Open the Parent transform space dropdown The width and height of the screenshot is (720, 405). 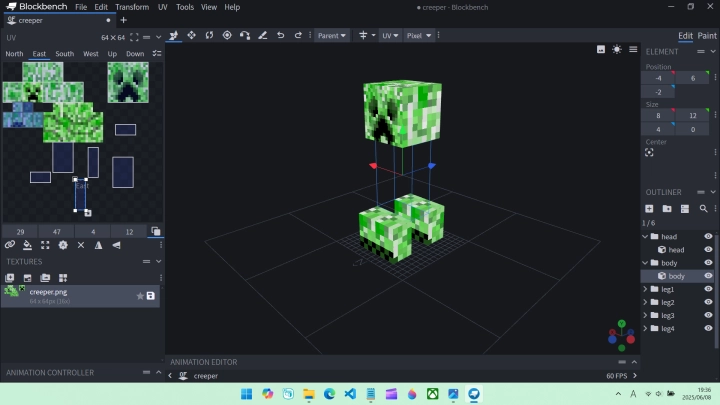(x=331, y=35)
